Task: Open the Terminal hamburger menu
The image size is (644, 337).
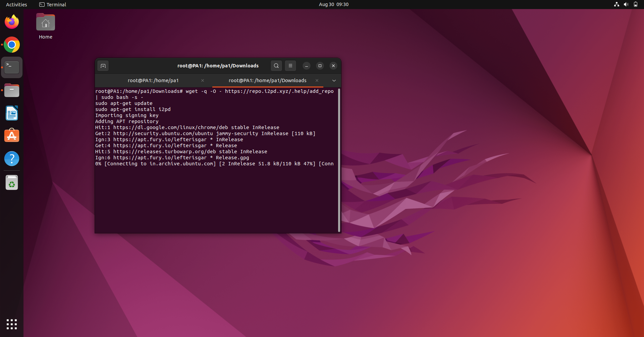Action: [290, 66]
